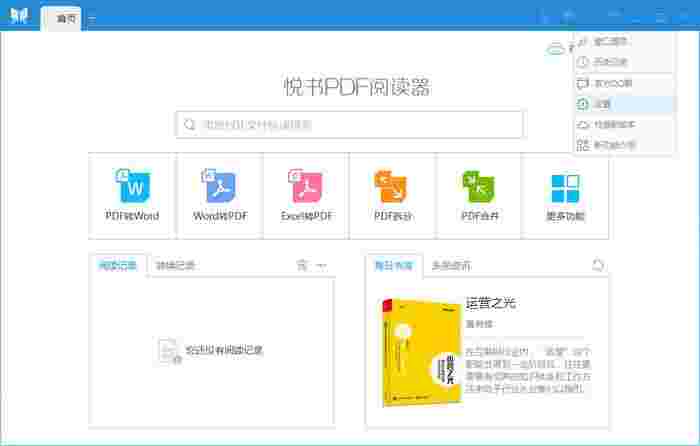Select the last menu entry with QR icon
Viewport: 700px width, 446px height.
[624, 145]
